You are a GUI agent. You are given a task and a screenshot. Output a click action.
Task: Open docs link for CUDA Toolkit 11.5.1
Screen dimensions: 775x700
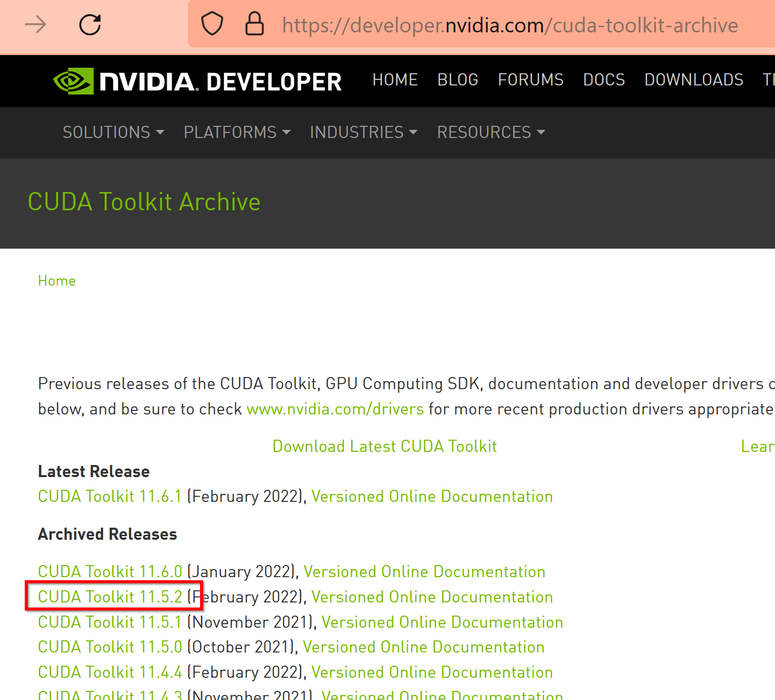coord(443,622)
